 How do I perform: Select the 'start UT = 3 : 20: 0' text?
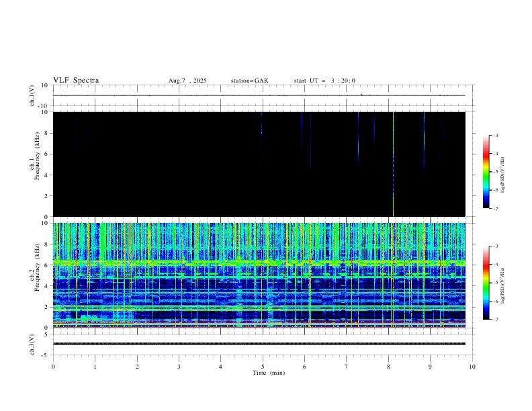[x=324, y=81]
